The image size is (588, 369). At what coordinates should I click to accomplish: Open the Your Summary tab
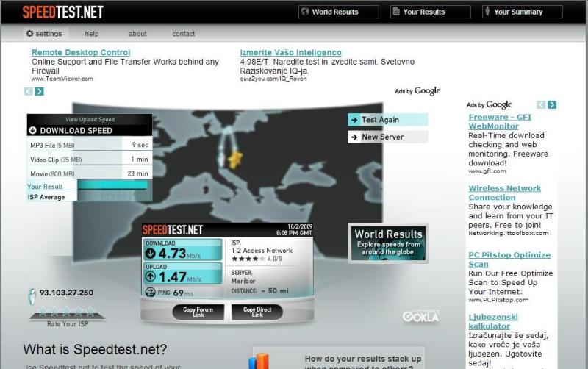click(x=523, y=12)
